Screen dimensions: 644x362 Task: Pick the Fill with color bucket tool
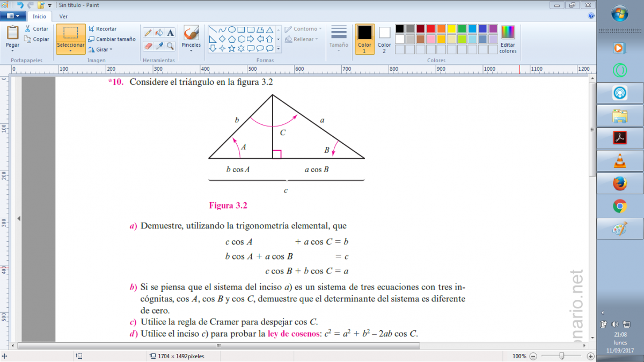pyautogui.click(x=159, y=33)
